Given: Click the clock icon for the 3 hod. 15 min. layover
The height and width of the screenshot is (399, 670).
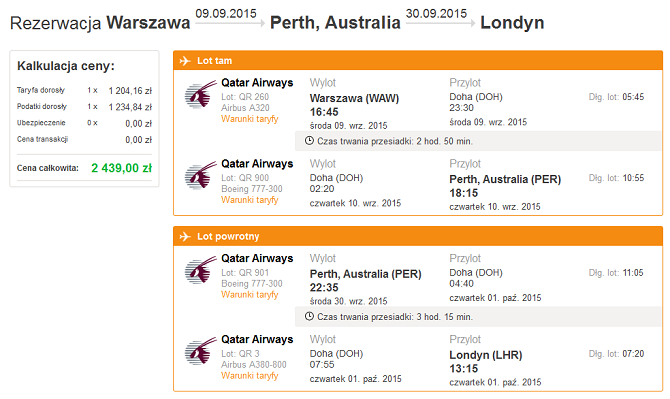Looking at the screenshot, I should pos(309,317).
